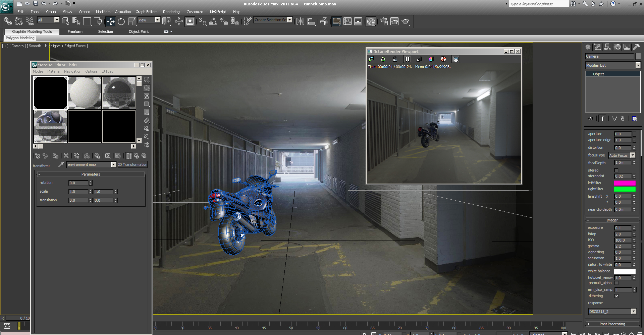Pause rendering in OctaneRender Viewport
Screen dimensions: 644x335
coord(407,59)
